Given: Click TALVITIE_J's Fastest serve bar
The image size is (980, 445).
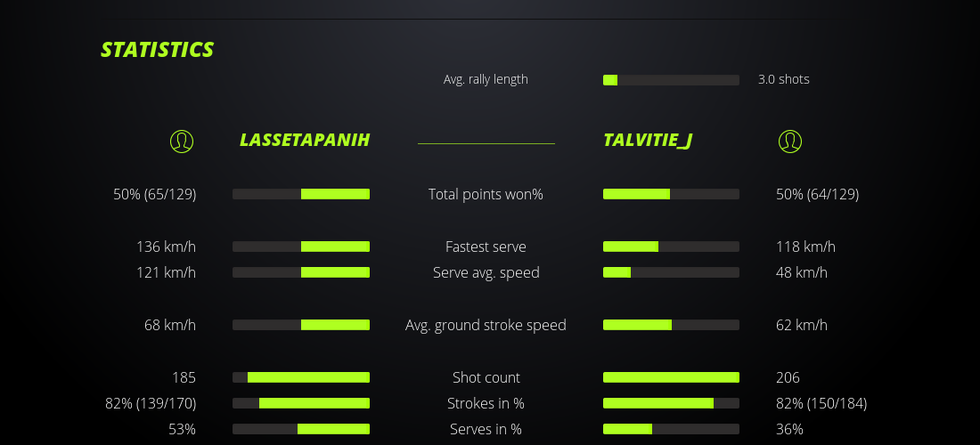Looking at the screenshot, I should 671,247.
